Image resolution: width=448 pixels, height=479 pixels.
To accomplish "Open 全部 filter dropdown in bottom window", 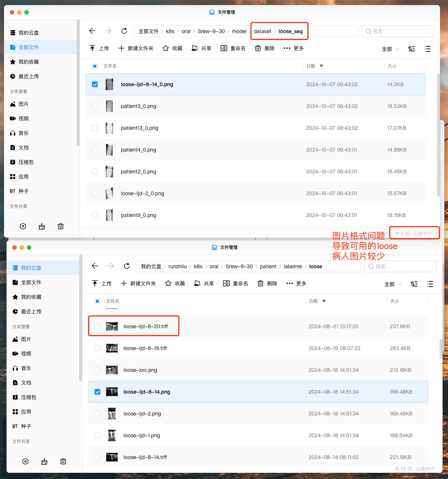I will (x=393, y=284).
